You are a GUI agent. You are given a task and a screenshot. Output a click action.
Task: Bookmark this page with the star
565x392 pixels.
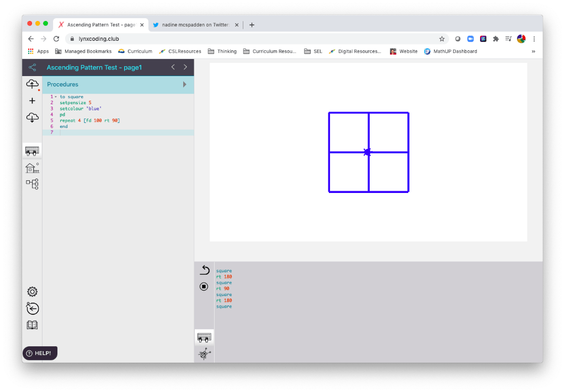click(441, 39)
